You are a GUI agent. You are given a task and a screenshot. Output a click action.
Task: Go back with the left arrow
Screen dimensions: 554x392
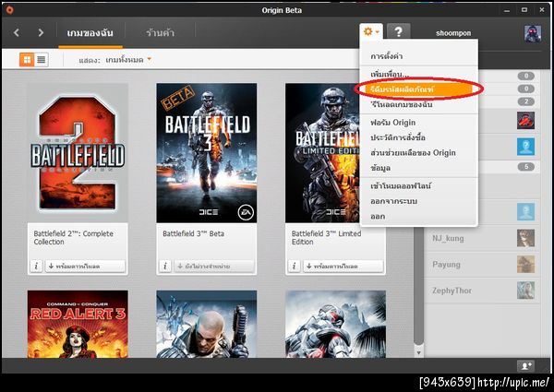pos(17,33)
